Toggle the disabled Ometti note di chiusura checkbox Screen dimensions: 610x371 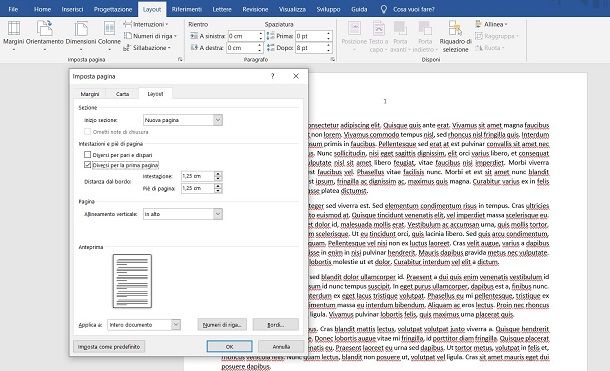coord(88,132)
